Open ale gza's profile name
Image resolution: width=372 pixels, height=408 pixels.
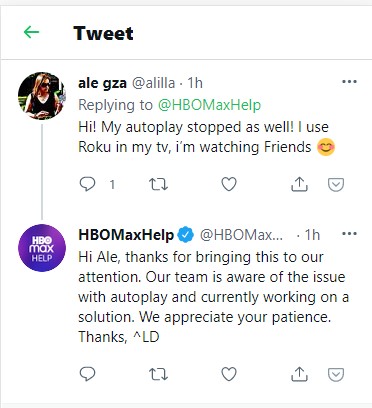102,83
